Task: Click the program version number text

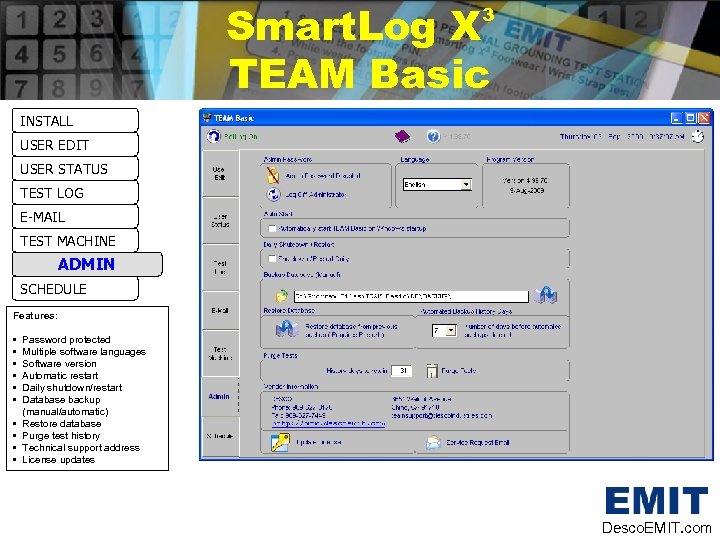Action: coord(525,180)
